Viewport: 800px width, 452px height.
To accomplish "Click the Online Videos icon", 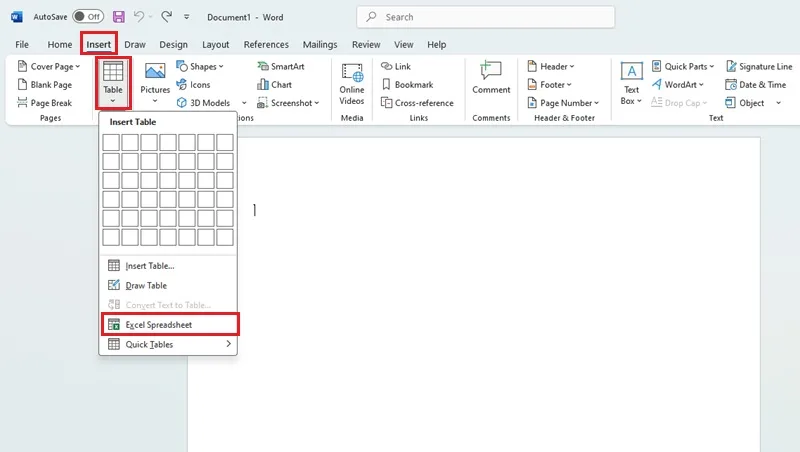I will pyautogui.click(x=352, y=73).
